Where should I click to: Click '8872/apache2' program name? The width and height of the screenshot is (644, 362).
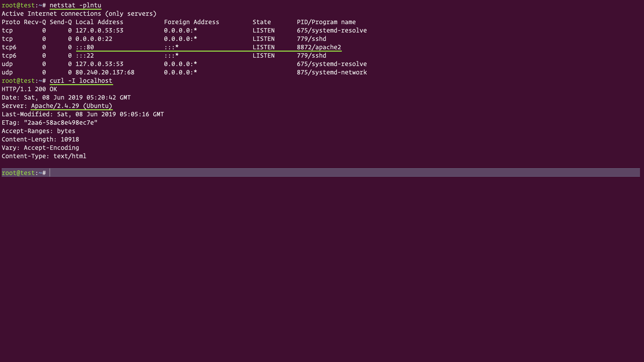[319, 47]
